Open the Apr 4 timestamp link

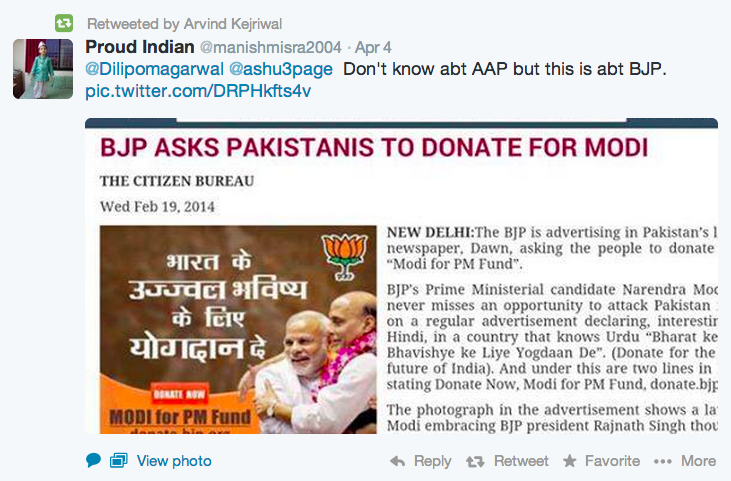[373, 48]
